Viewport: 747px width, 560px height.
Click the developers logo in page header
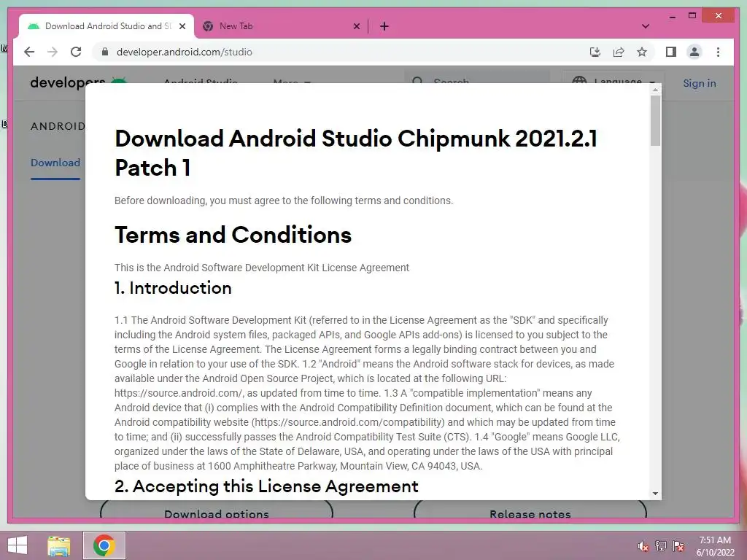pos(79,82)
